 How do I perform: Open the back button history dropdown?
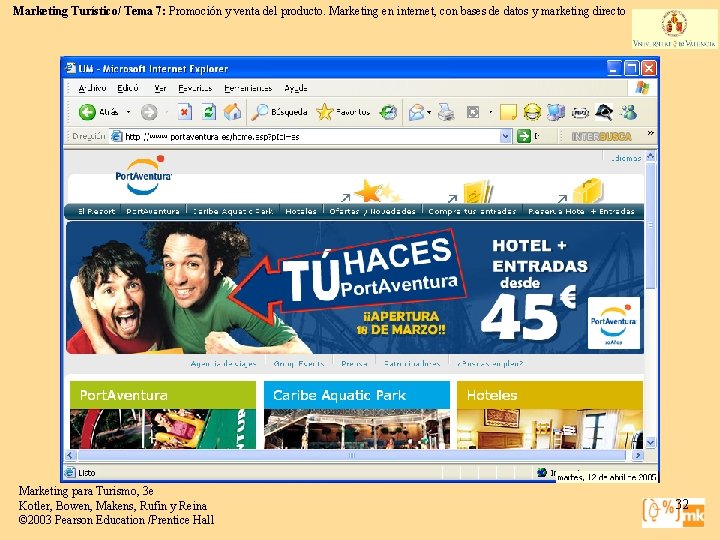[129, 112]
